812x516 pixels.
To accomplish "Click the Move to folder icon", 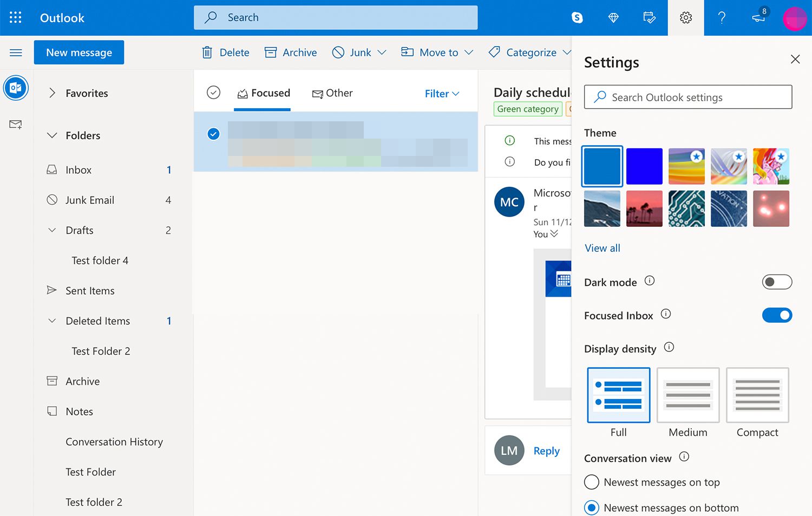I will [407, 52].
